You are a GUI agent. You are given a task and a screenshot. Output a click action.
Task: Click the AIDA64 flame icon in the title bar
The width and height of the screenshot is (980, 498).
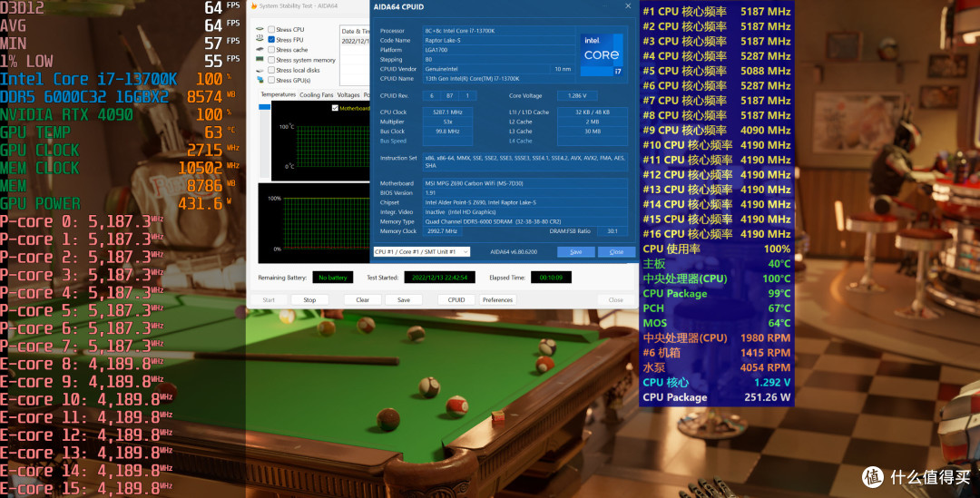(x=254, y=5)
